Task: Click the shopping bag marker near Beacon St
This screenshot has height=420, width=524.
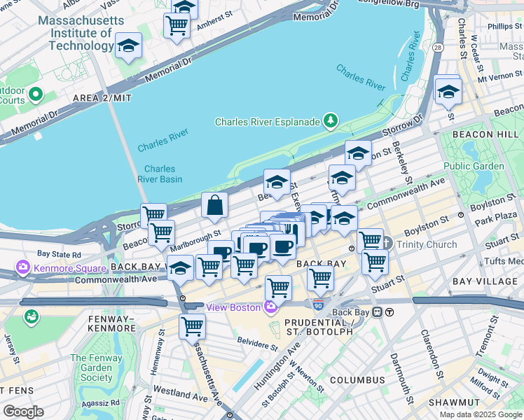Action: tap(214, 207)
